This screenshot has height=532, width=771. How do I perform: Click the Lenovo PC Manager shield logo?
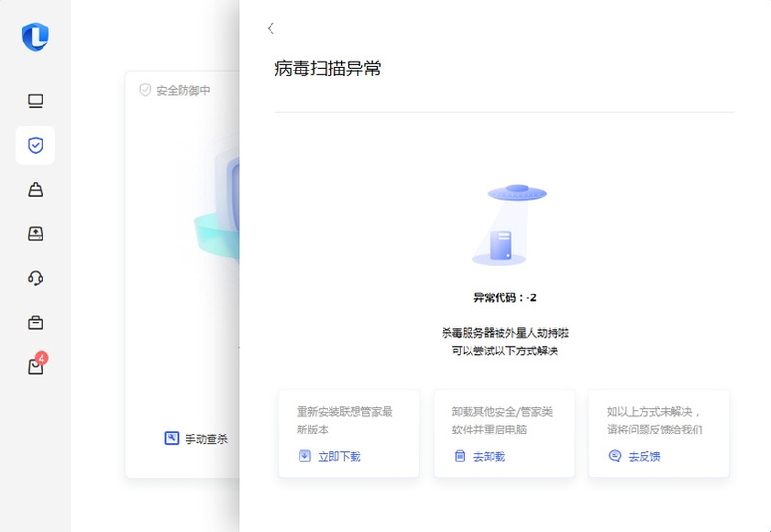[36, 37]
